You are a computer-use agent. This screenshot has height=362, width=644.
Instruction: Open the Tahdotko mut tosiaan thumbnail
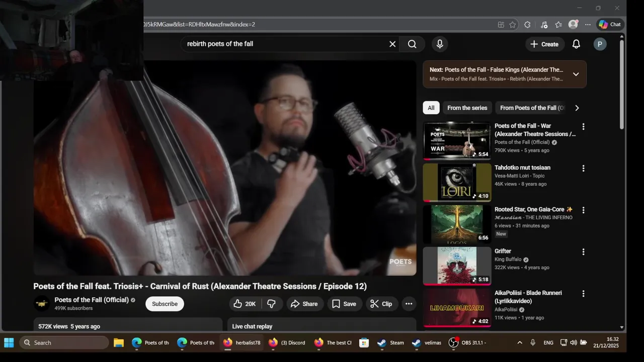[x=457, y=183]
